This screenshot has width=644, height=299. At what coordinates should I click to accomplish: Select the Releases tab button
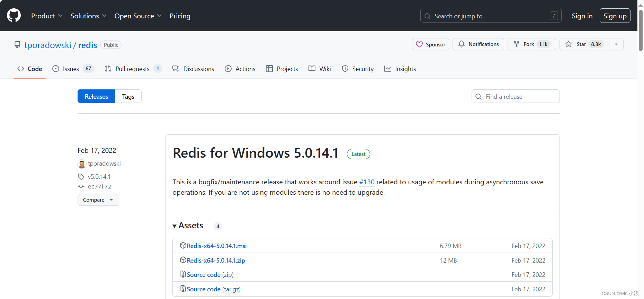tap(96, 96)
